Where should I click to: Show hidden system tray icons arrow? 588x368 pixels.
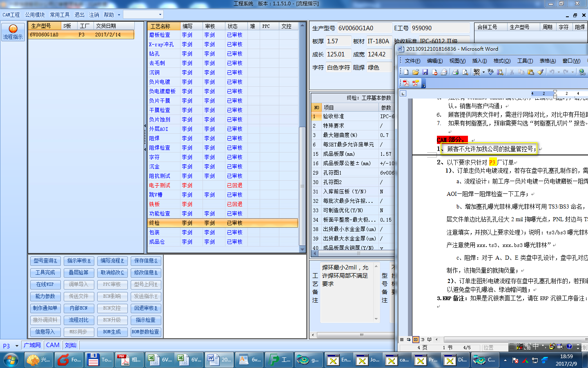pyautogui.click(x=505, y=360)
